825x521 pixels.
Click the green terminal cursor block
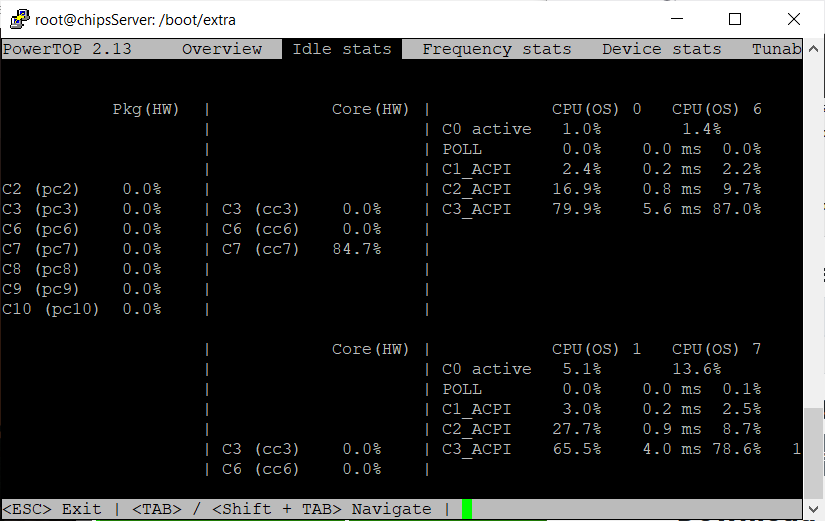point(467,509)
